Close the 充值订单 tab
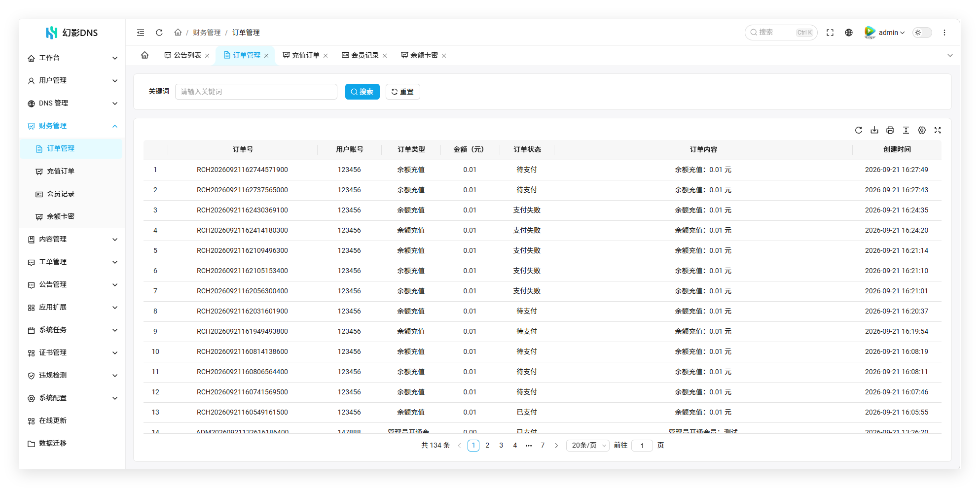Screen dimensions: 980x488 point(326,56)
